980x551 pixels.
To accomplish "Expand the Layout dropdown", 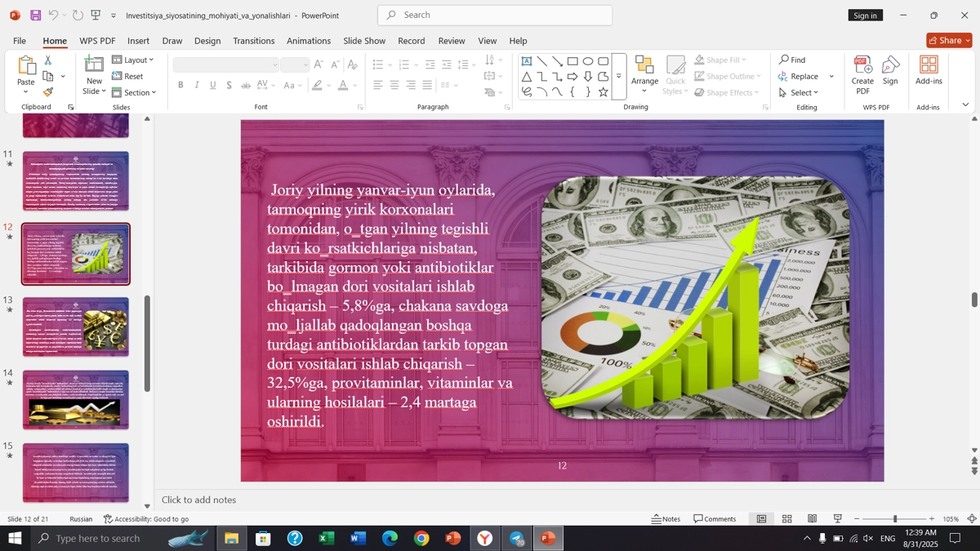I will (x=134, y=60).
